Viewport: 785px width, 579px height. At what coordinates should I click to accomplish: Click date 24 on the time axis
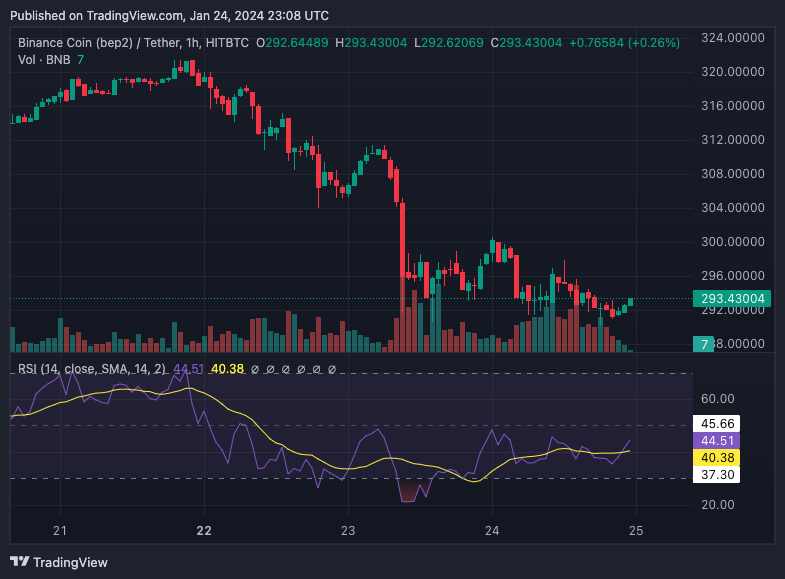coord(492,530)
